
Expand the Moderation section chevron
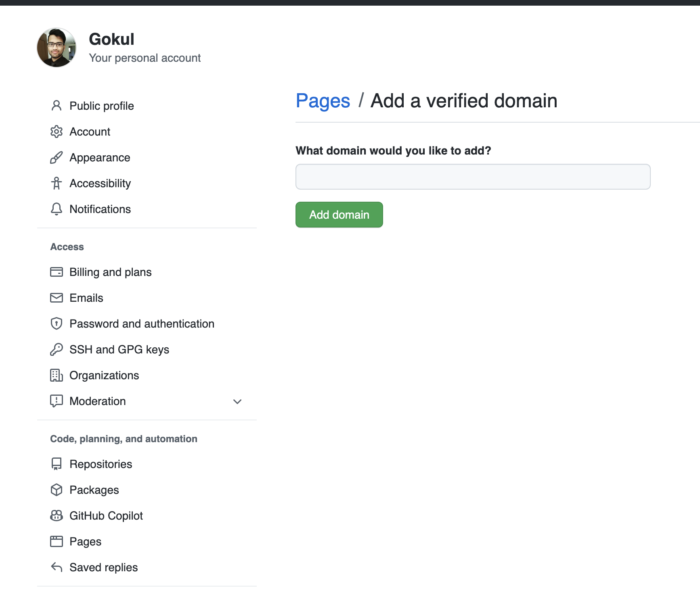[x=237, y=401]
